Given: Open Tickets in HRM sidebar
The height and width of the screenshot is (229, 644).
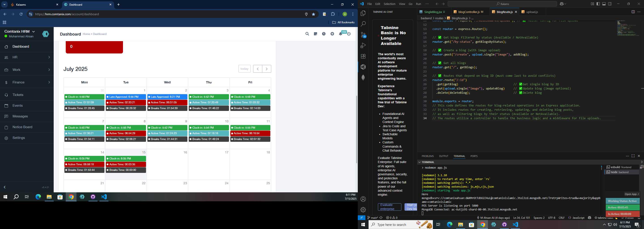Looking at the screenshot, I should [x=27, y=95].
